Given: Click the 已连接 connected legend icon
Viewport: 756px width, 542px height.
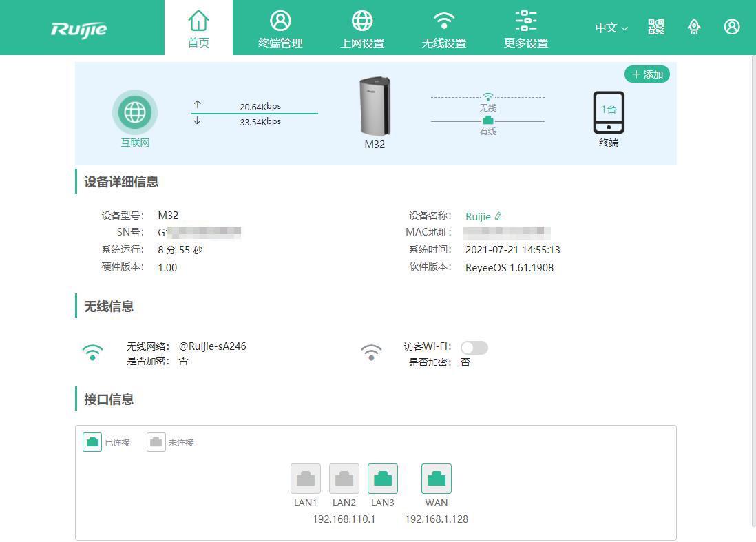Looking at the screenshot, I should point(92,441).
